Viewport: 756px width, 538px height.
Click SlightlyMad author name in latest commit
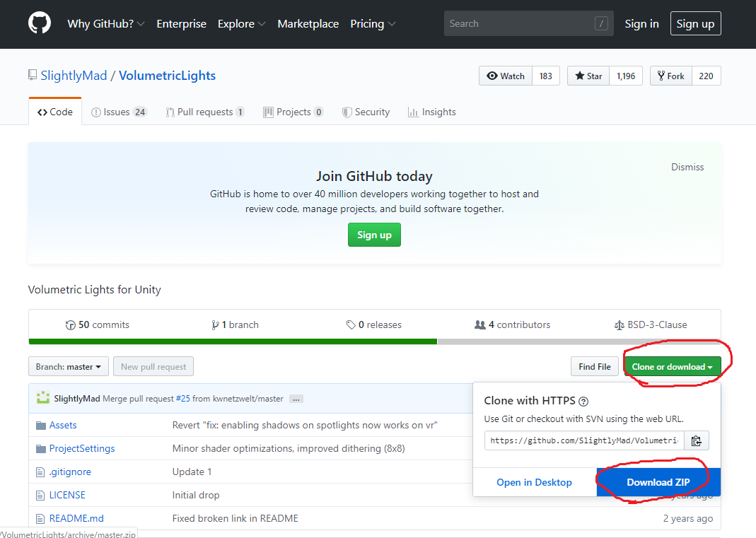(76, 399)
